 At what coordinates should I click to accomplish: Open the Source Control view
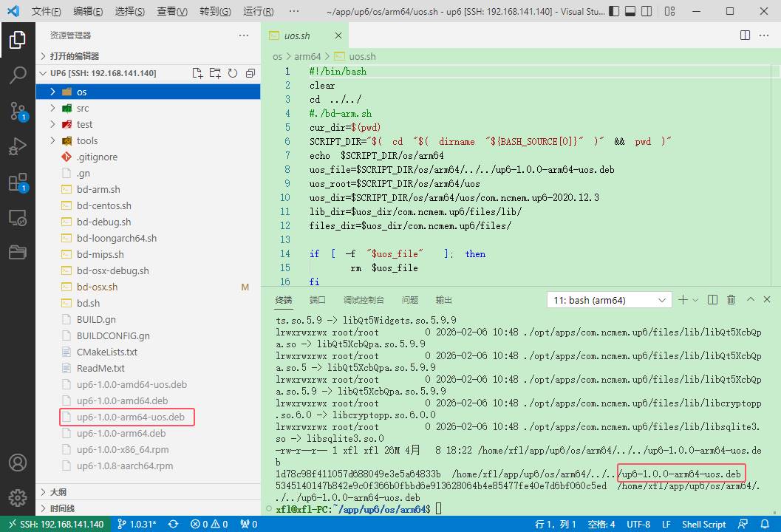point(18,111)
